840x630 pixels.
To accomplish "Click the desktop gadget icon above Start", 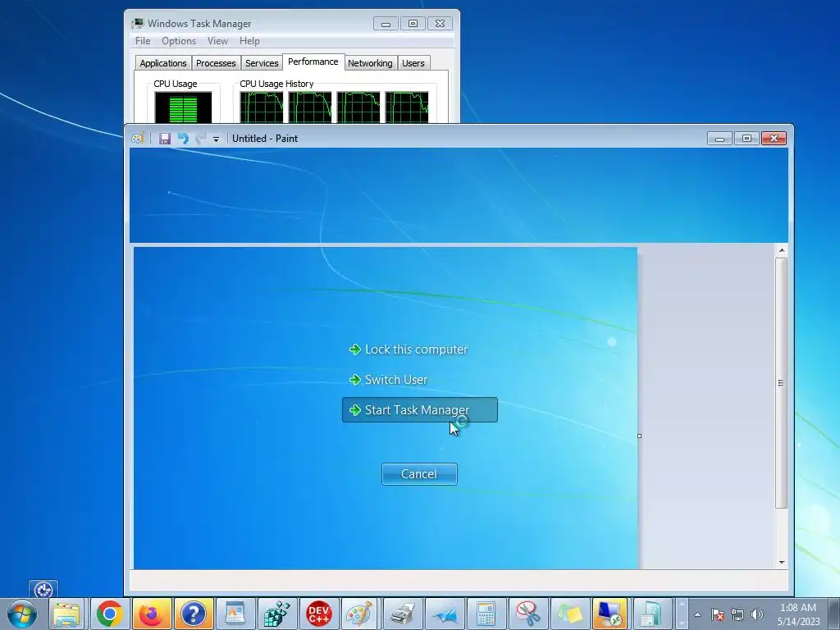I will 43,589.
